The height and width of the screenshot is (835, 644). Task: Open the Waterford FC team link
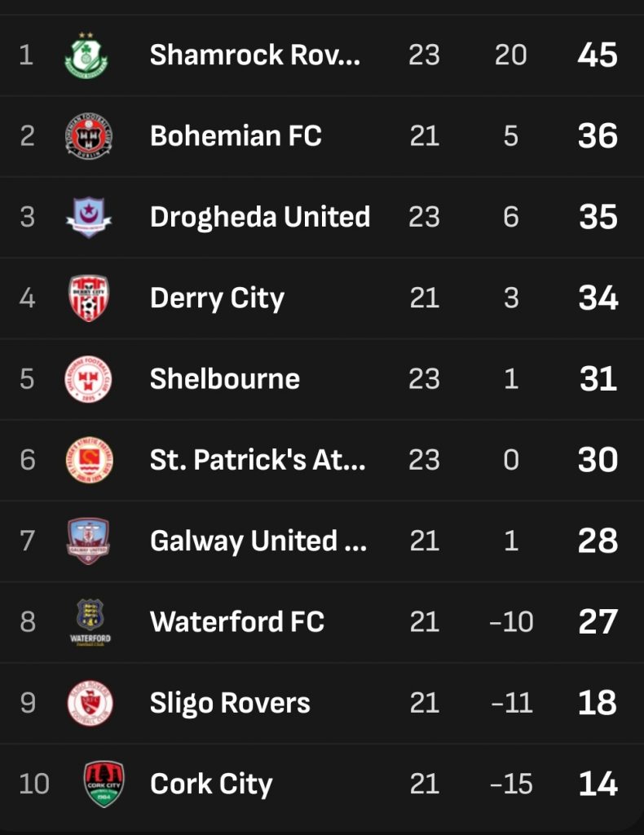237,622
